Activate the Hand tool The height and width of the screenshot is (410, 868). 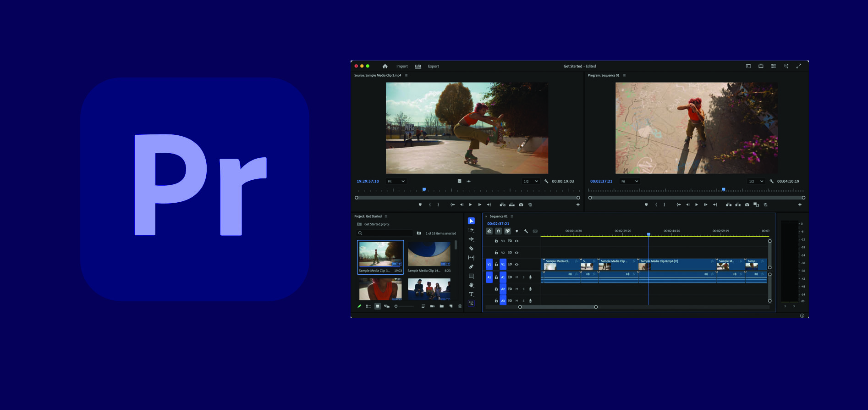pyautogui.click(x=471, y=285)
